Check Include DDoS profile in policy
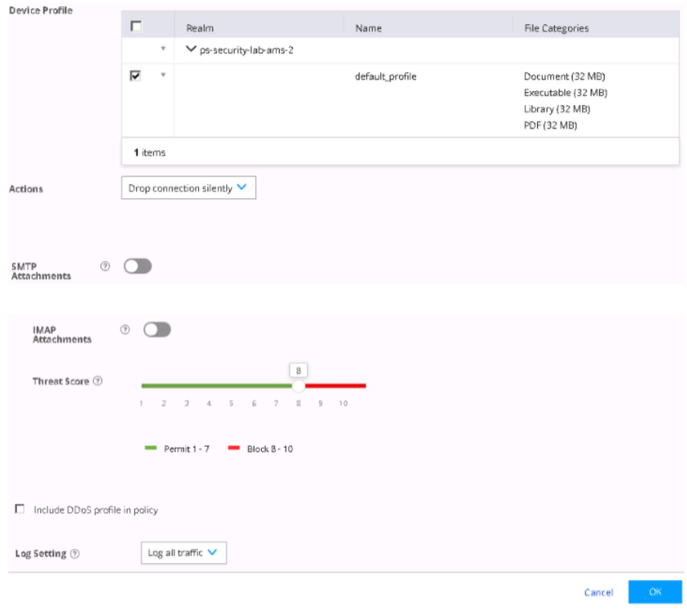The image size is (687, 616). 20,509
